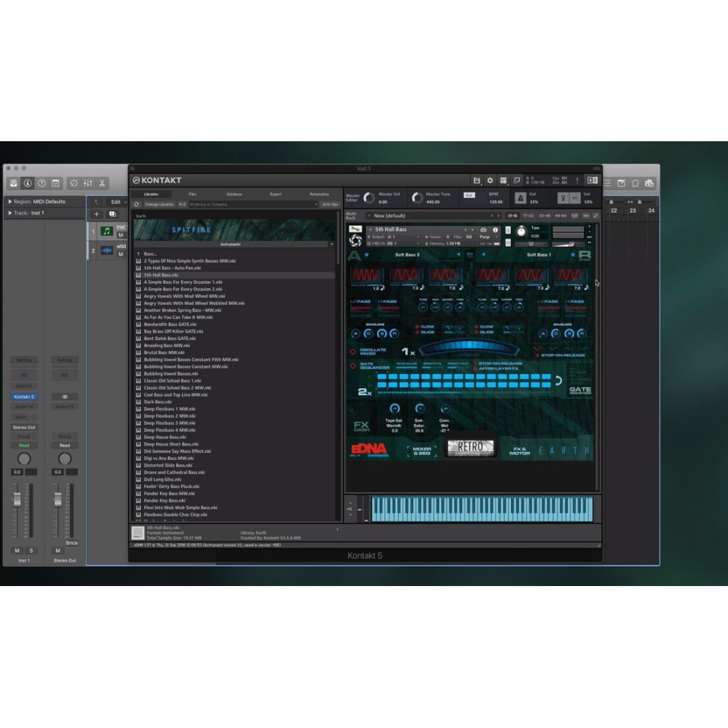The width and height of the screenshot is (728, 728).
Task: Open the Output st. 1 dropdown
Action: (395, 237)
